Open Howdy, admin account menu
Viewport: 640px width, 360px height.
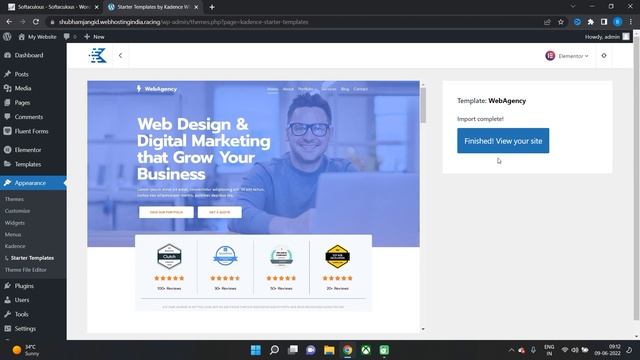607,37
